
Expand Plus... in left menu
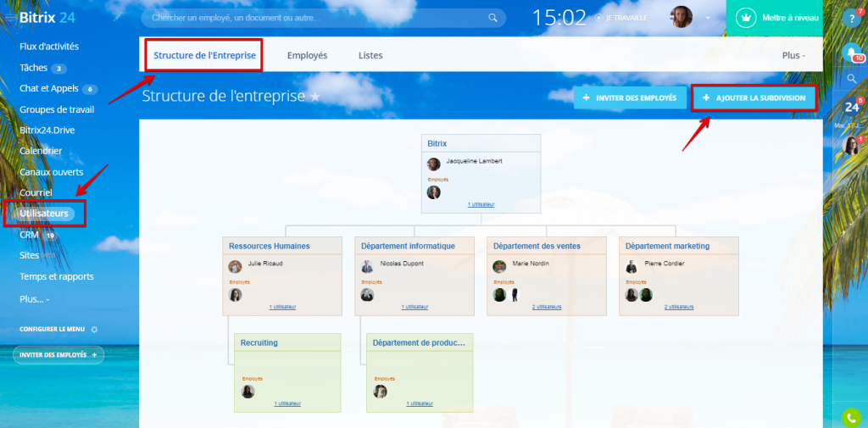point(34,299)
